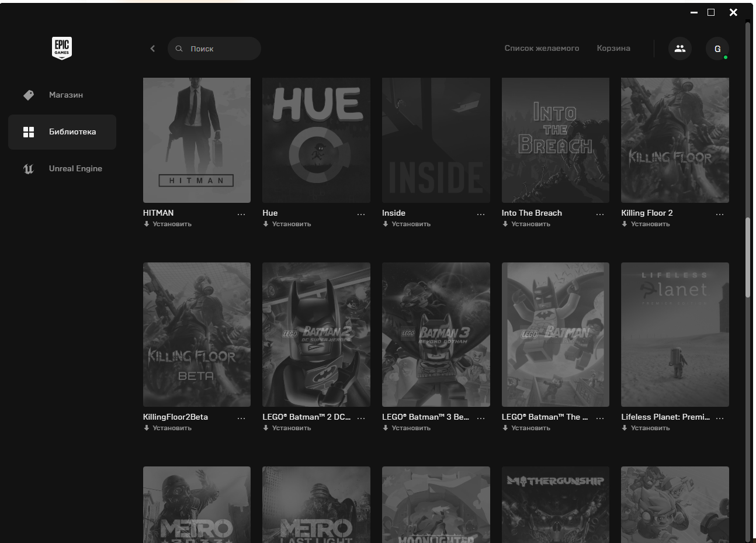Image resolution: width=756 pixels, height=543 pixels.
Task: Click the HITMAN title text
Action: [x=158, y=213]
